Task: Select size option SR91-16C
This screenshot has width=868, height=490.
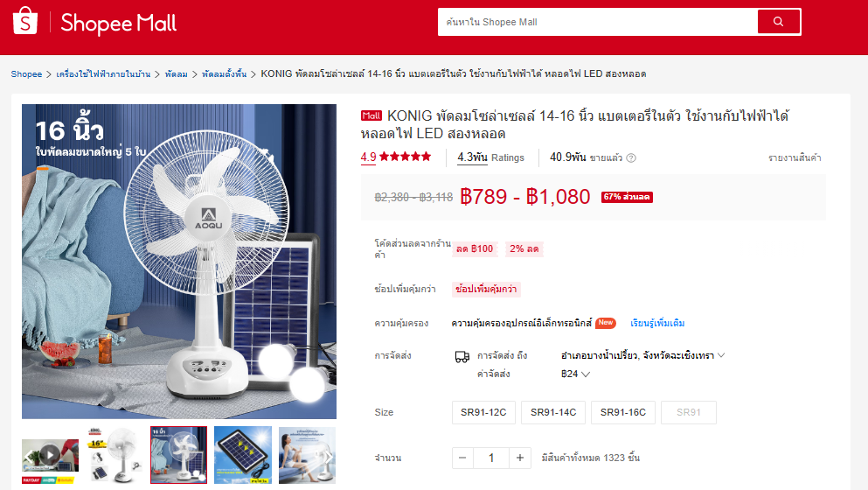Action: point(622,412)
